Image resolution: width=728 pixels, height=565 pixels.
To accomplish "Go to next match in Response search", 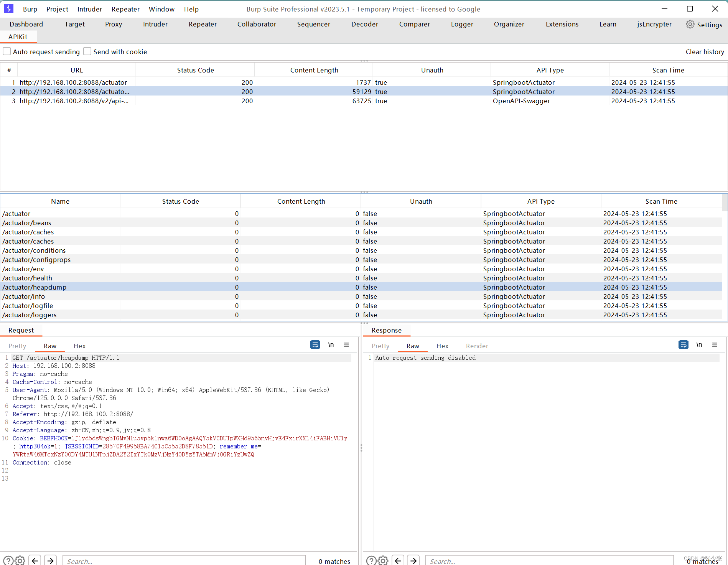I will click(x=413, y=560).
